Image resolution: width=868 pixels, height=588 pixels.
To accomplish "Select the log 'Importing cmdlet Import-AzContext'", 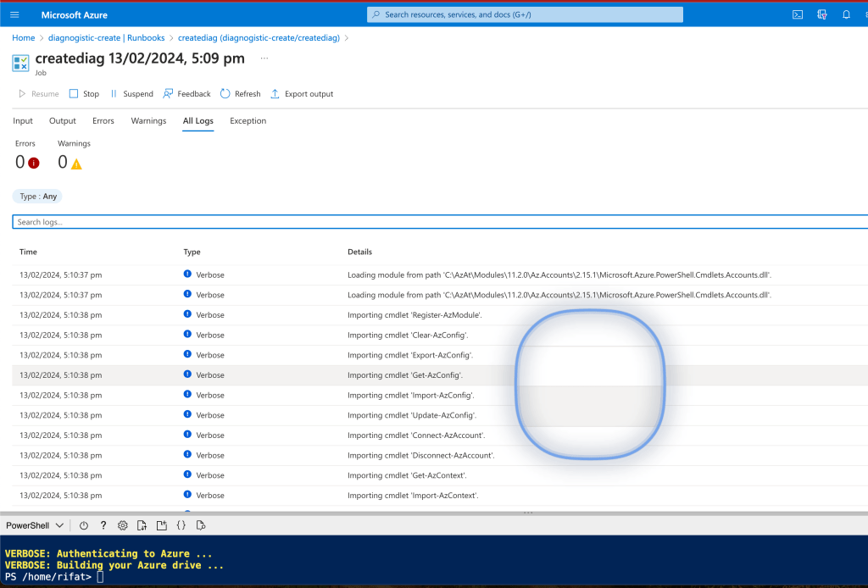I will click(x=440, y=496).
